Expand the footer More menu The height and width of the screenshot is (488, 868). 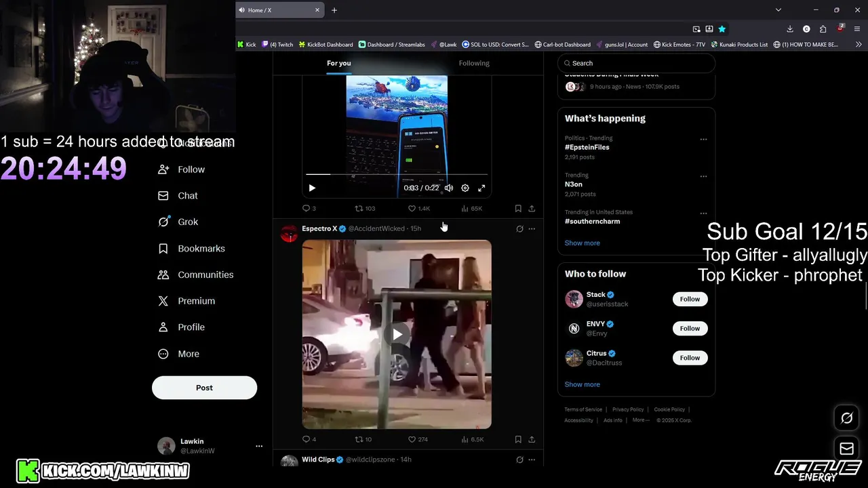(x=641, y=420)
